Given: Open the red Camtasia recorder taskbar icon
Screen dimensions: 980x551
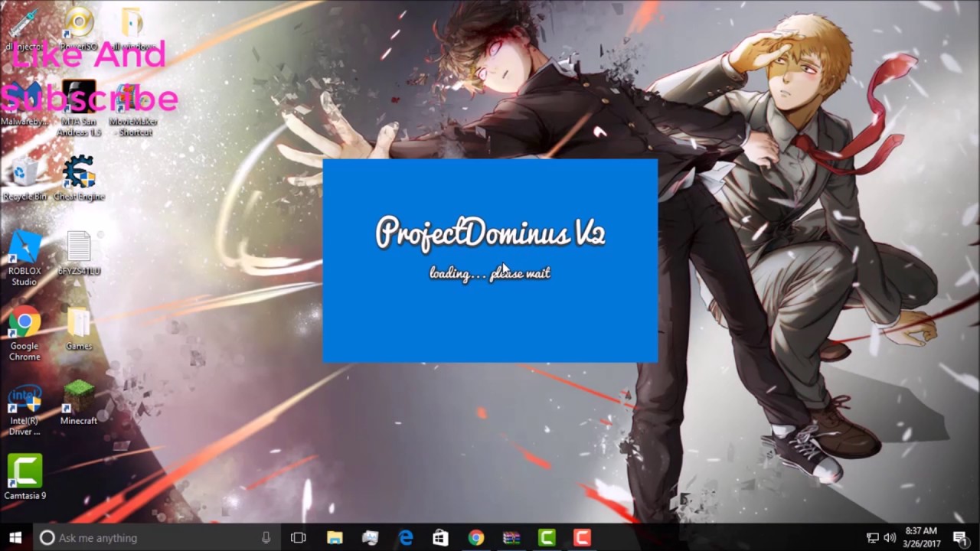Looking at the screenshot, I should 582,538.
